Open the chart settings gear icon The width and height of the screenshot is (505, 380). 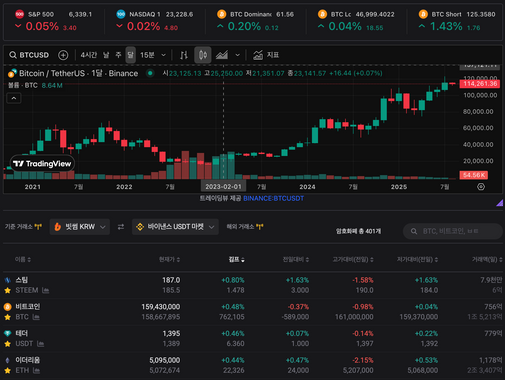[481, 187]
